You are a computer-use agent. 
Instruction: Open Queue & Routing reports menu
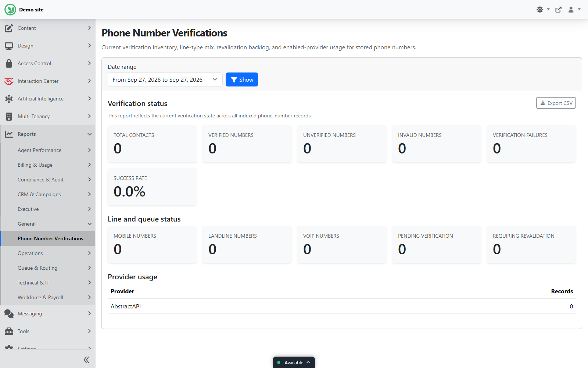pyautogui.click(x=48, y=268)
